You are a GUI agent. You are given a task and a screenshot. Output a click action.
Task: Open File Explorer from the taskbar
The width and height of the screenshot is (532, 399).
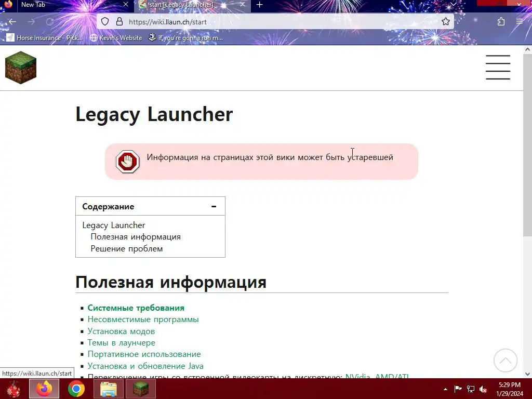click(x=109, y=389)
